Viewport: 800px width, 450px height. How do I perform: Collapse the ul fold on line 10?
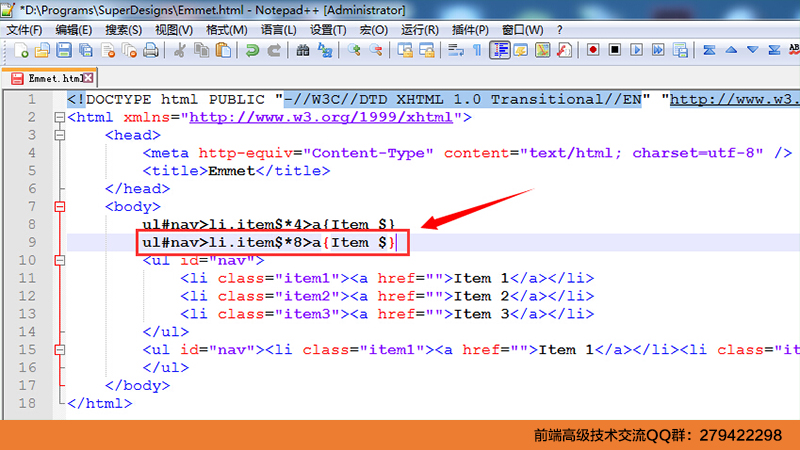pos(60,260)
